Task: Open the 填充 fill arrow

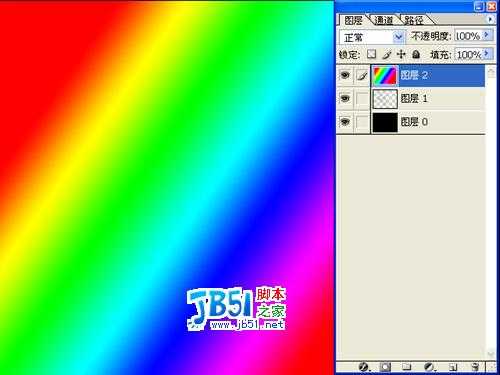Action: click(487, 53)
